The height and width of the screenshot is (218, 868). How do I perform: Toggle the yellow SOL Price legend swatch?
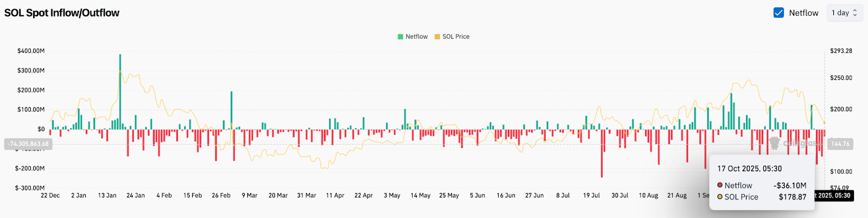pos(437,36)
